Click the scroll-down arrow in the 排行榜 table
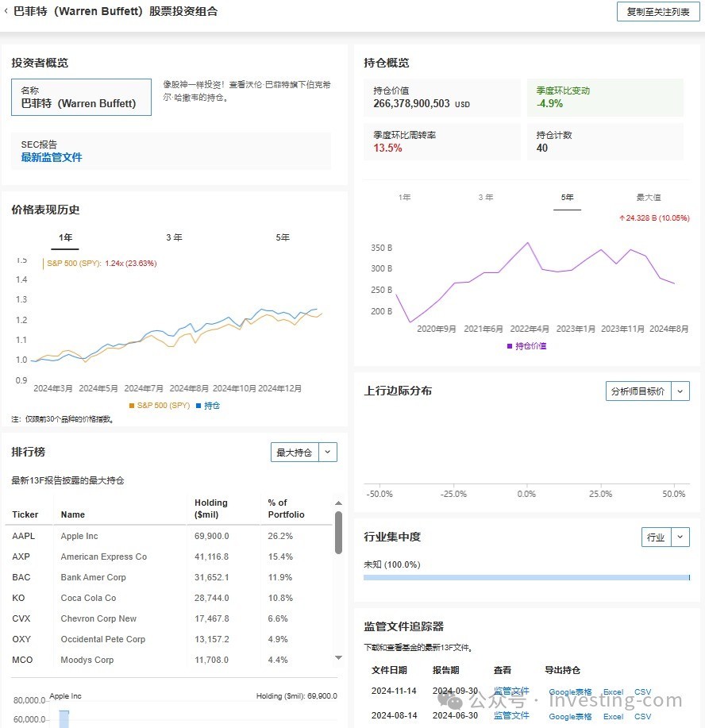 pyautogui.click(x=339, y=657)
